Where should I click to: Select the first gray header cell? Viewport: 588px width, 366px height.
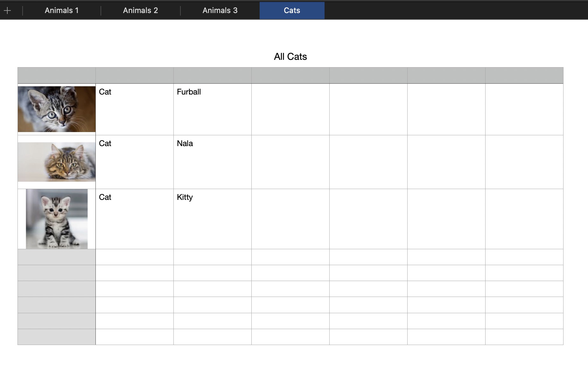click(57, 75)
